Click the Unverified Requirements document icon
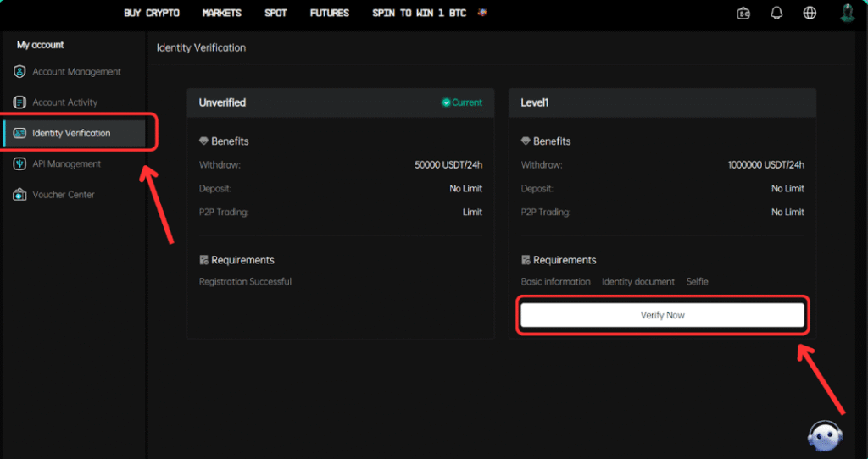This screenshot has width=868, height=459. [x=203, y=260]
